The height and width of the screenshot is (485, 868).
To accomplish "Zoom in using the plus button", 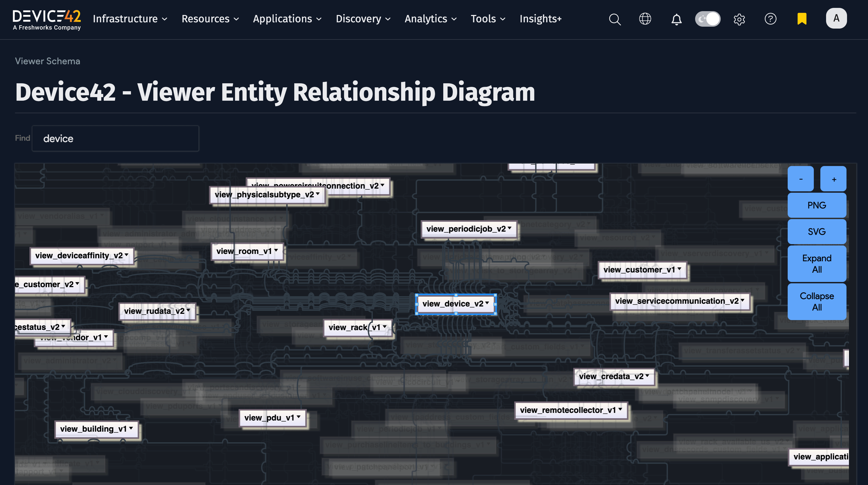I will point(833,179).
